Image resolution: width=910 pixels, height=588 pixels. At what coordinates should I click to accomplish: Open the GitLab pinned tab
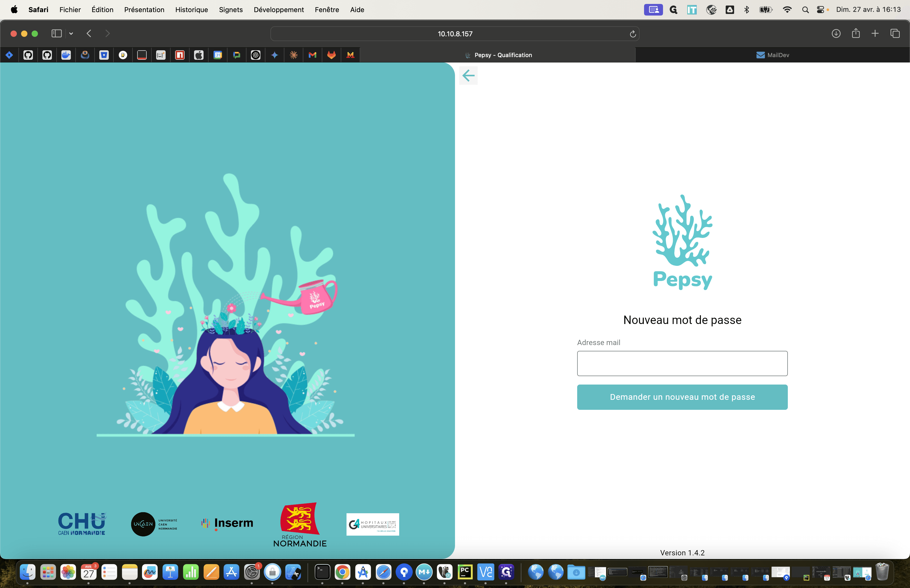tap(332, 55)
